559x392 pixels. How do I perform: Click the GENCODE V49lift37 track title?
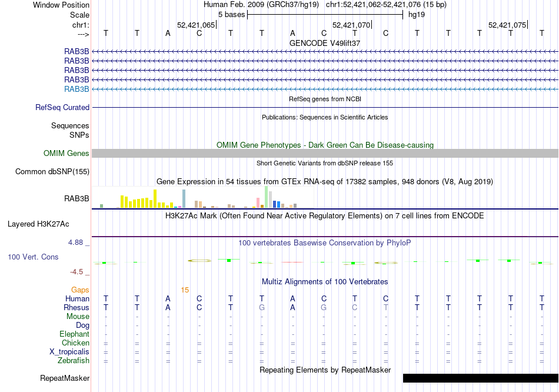325,43
